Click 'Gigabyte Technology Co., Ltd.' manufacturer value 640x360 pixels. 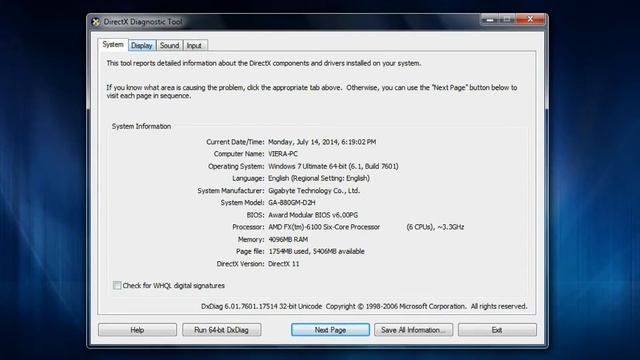(x=314, y=191)
